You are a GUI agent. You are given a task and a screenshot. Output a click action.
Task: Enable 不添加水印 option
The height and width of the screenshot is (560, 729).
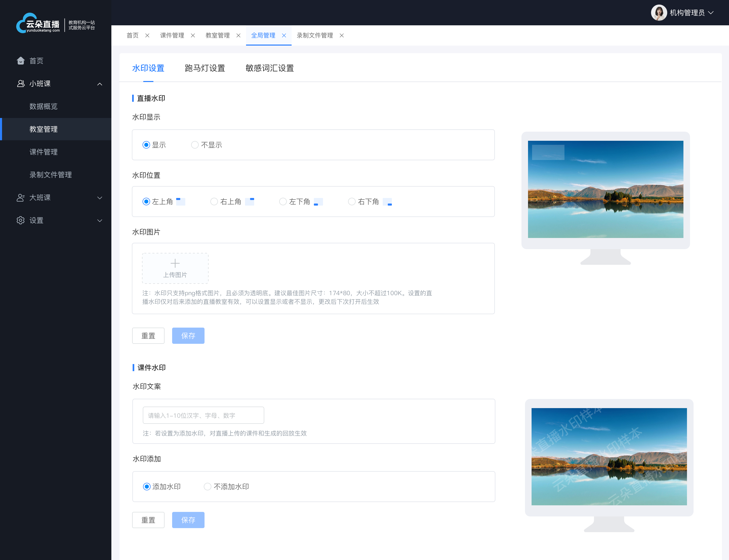coord(208,487)
